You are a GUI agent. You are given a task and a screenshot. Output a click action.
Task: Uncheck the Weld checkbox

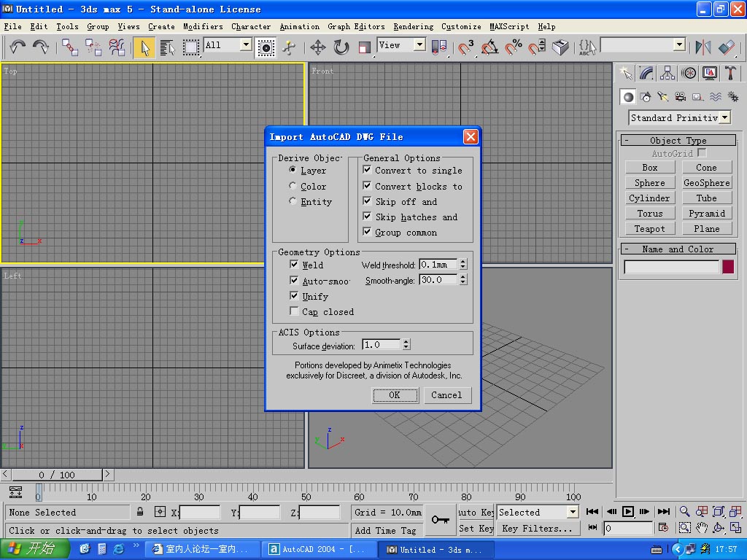pos(295,264)
